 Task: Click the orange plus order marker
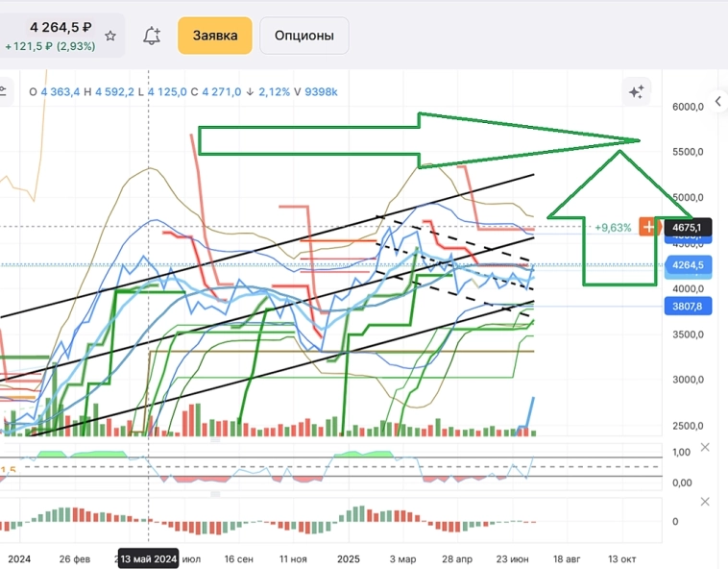pyautogui.click(x=649, y=227)
